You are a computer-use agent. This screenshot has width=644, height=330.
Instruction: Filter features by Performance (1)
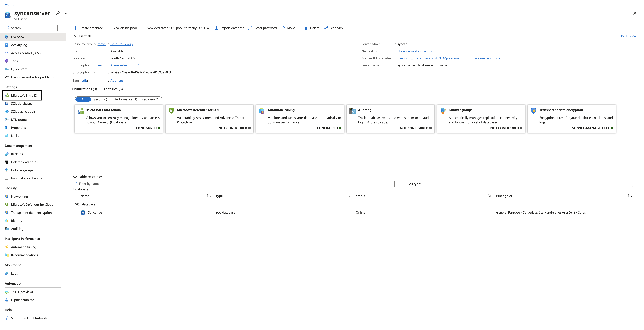pyautogui.click(x=125, y=99)
